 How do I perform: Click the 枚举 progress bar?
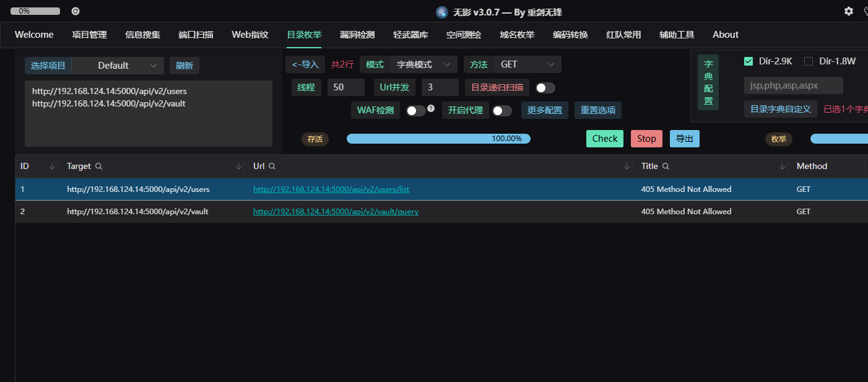[839, 139]
